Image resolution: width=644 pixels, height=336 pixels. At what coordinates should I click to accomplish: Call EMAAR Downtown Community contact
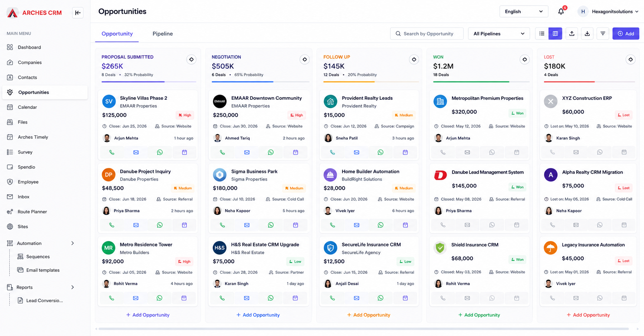click(x=222, y=152)
